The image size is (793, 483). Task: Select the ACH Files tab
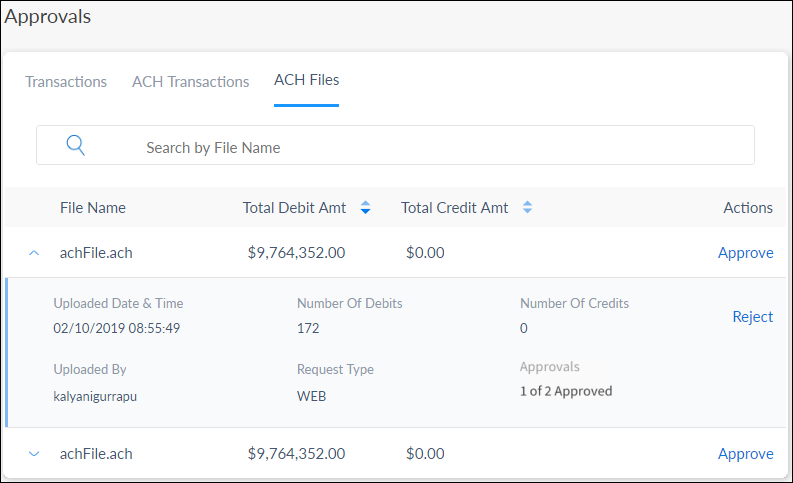306,80
